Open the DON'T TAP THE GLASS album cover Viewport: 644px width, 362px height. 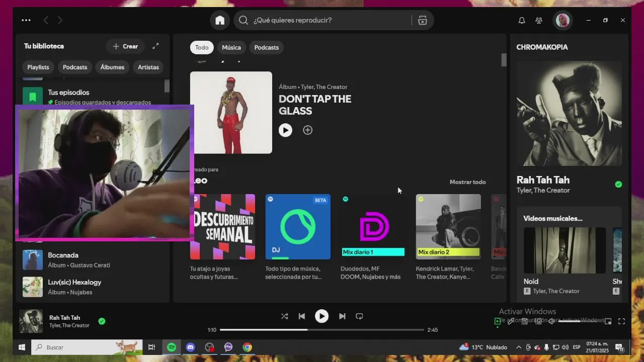231,113
